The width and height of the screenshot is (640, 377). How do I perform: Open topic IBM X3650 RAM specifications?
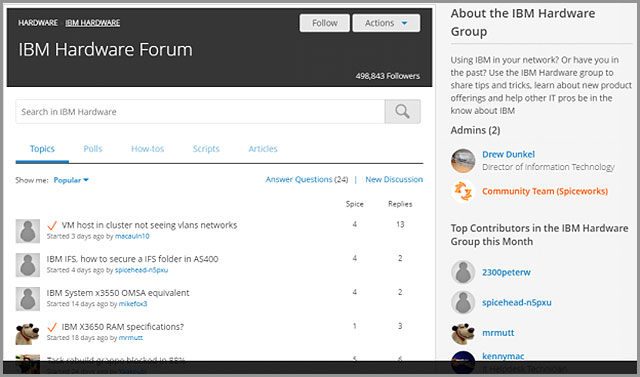pyautogui.click(x=122, y=327)
